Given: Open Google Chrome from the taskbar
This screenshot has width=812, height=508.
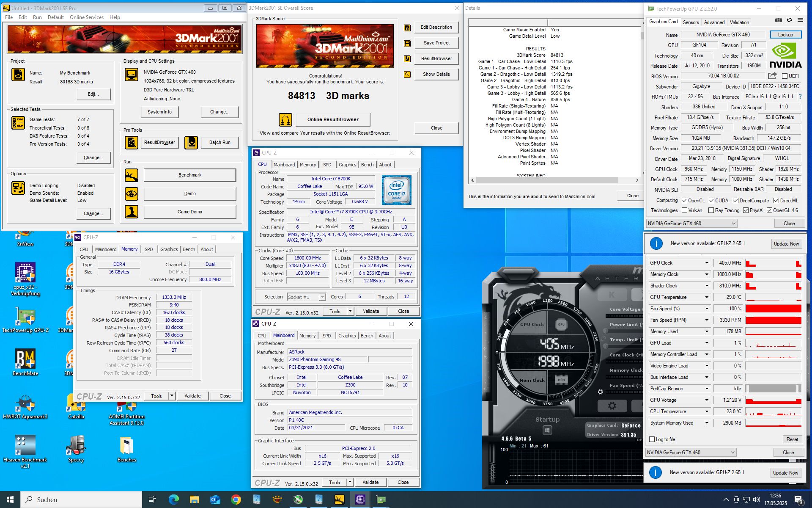Looking at the screenshot, I should point(236,500).
